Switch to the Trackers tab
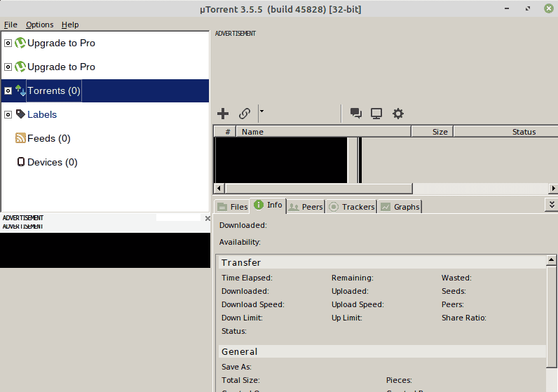558x392 pixels. 351,207
